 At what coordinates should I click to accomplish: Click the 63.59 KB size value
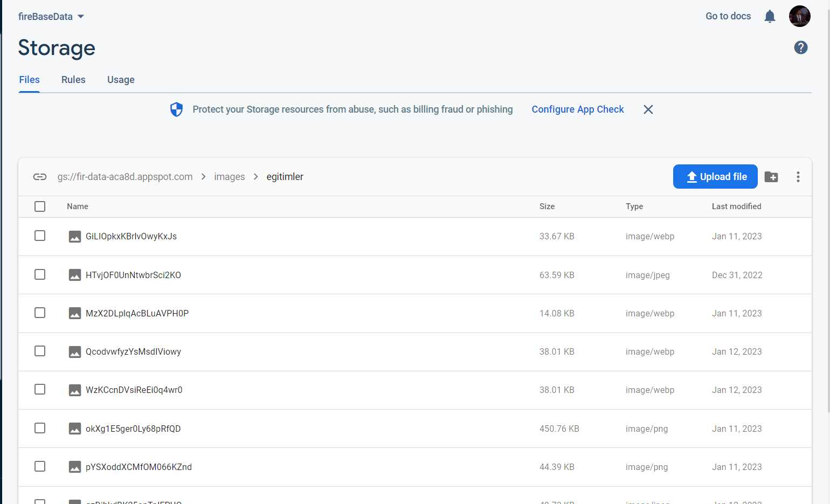coord(557,275)
